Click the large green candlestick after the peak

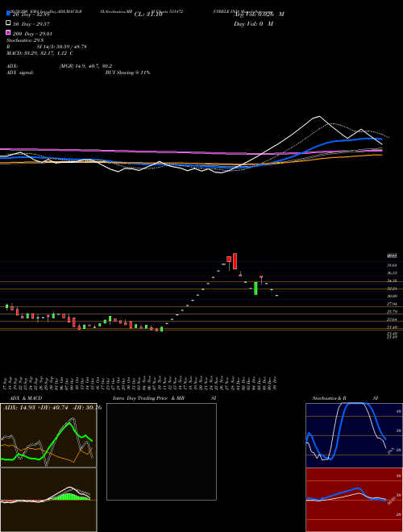click(256, 289)
